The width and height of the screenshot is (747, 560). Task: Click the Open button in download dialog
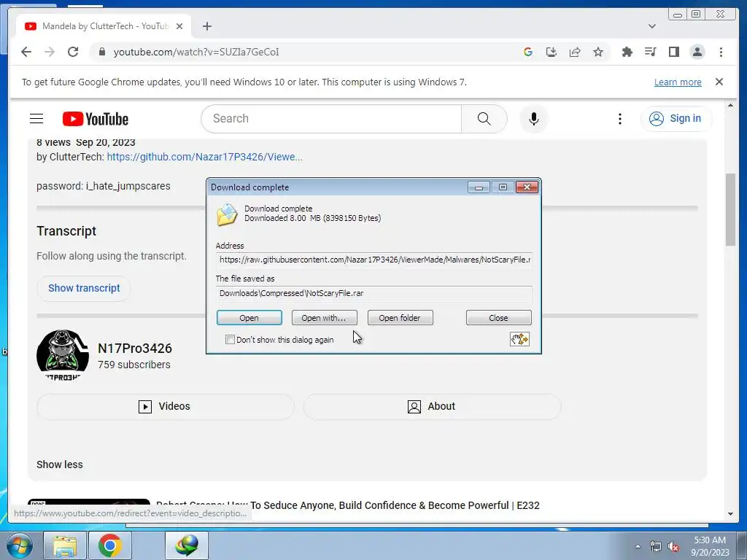tap(249, 318)
